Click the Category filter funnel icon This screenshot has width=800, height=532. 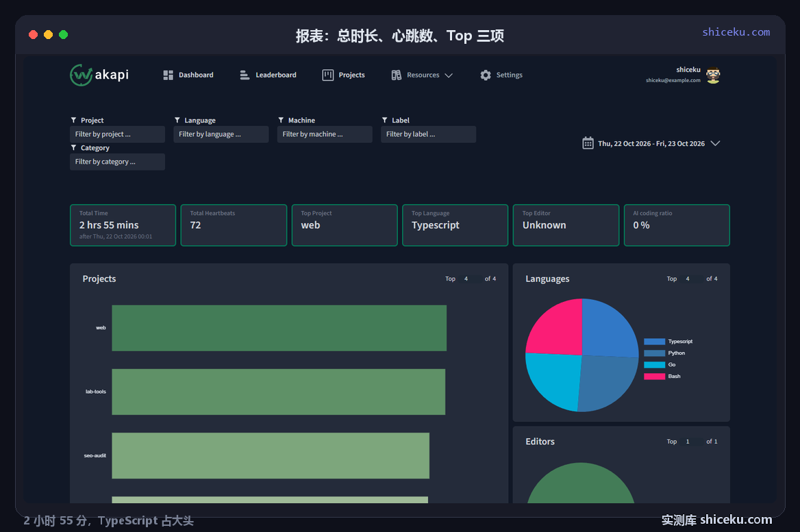point(73,147)
